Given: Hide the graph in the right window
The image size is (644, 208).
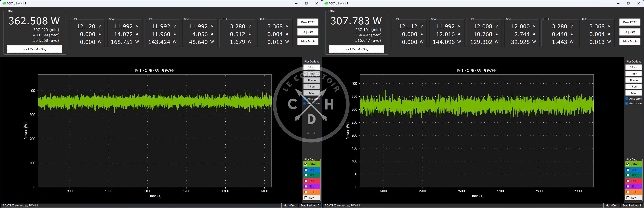Looking at the screenshot, I should [x=630, y=42].
